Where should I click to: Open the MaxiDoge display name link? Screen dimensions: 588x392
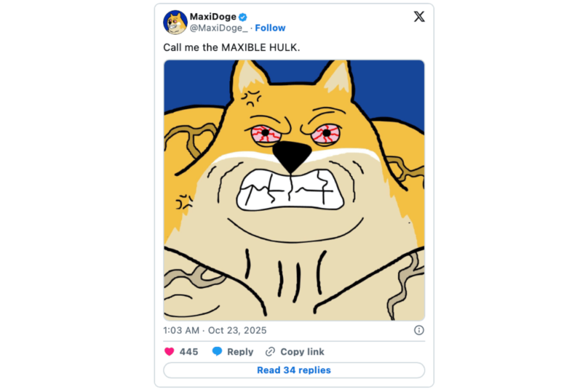pyautogui.click(x=213, y=17)
